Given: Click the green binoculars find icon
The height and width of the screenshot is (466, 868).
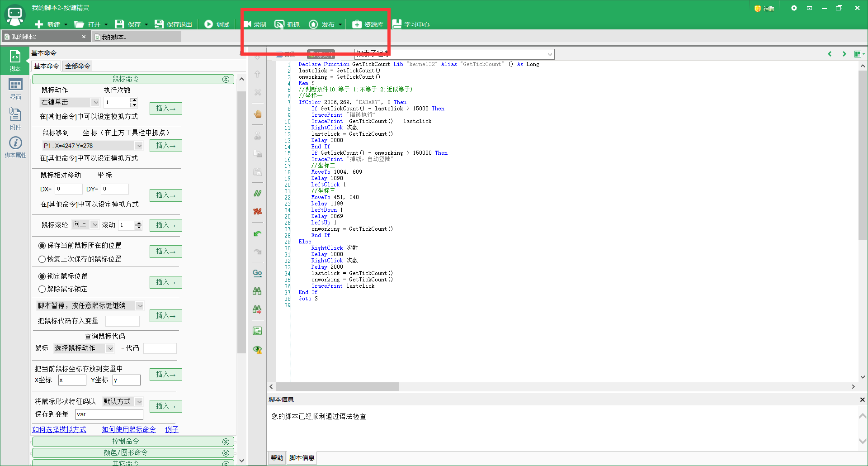Looking at the screenshot, I should tap(257, 291).
